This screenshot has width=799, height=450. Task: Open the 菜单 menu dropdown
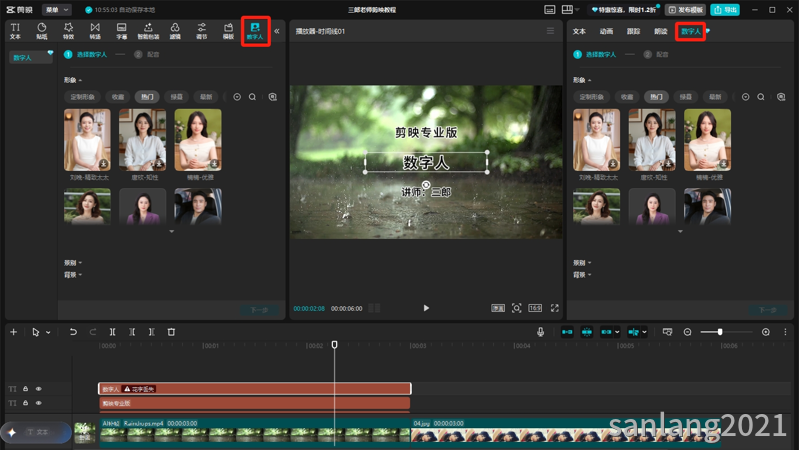[57, 10]
